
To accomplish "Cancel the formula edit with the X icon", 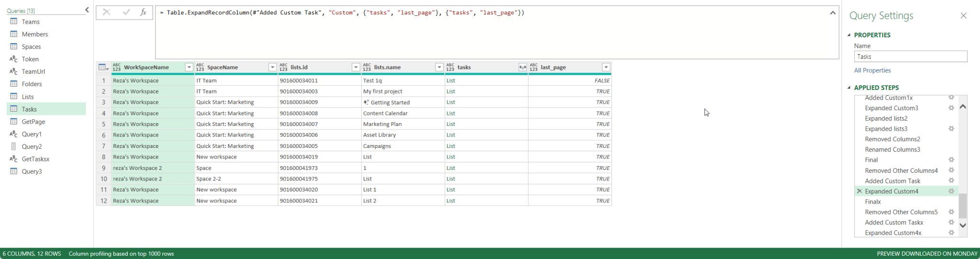I will coord(106,12).
